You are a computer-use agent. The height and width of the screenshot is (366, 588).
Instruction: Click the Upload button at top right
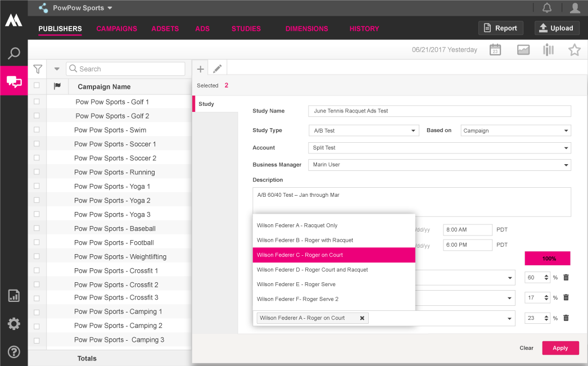point(557,27)
